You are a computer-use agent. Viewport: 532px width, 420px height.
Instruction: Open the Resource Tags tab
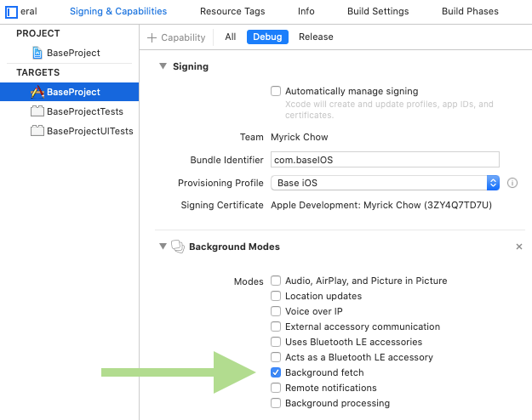pyautogui.click(x=232, y=11)
